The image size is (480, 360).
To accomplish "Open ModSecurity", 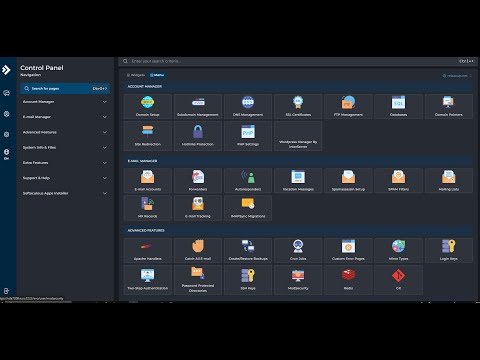I will pos(298,280).
